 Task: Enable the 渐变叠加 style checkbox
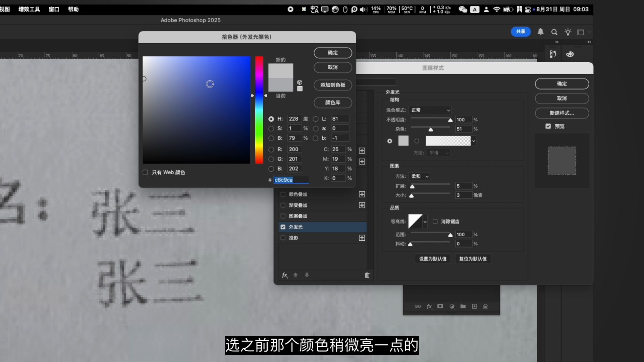pos(283,205)
